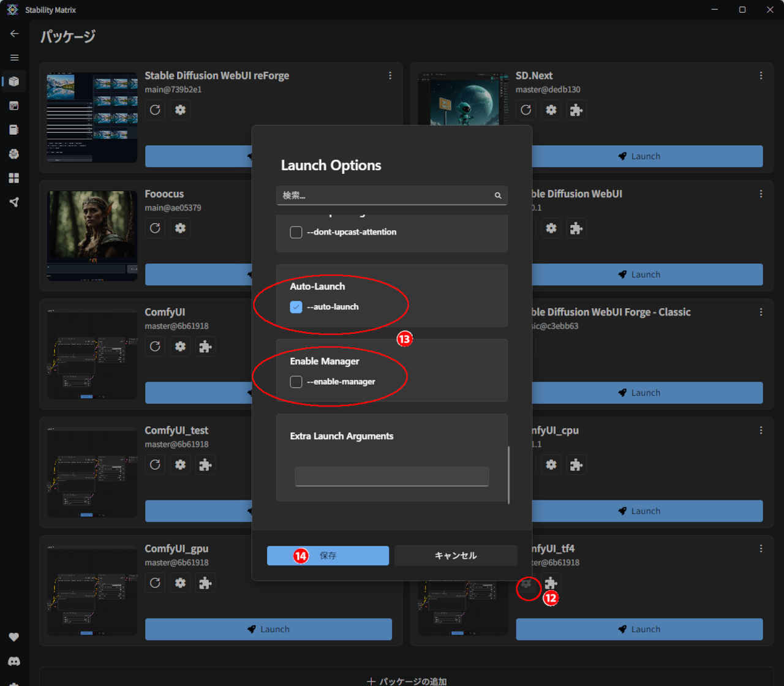This screenshot has height=686, width=784.
Task: Open the puzzle icon on ComfyUI_cpu
Action: [x=576, y=464]
